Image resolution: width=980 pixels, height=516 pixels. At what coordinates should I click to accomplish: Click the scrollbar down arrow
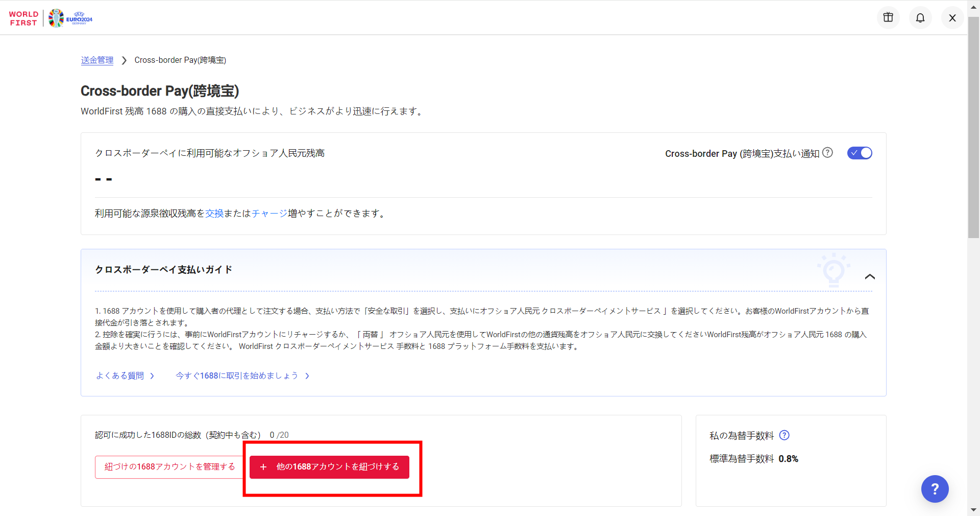[973, 510]
